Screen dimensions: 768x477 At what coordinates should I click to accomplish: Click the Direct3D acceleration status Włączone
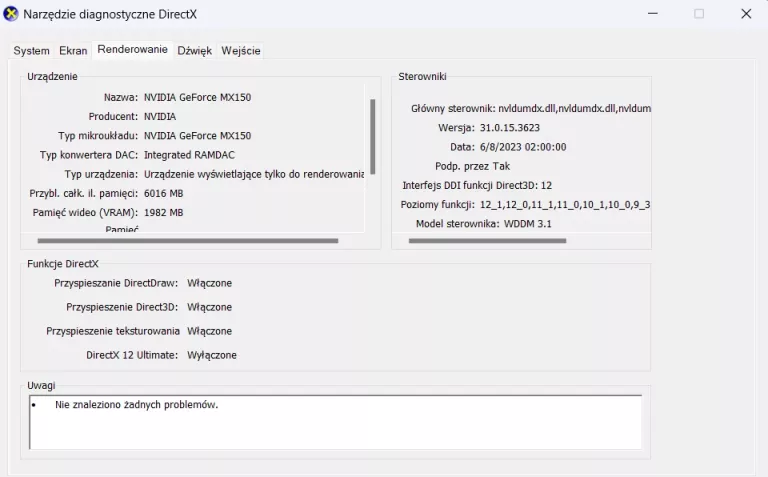pyautogui.click(x=209, y=307)
